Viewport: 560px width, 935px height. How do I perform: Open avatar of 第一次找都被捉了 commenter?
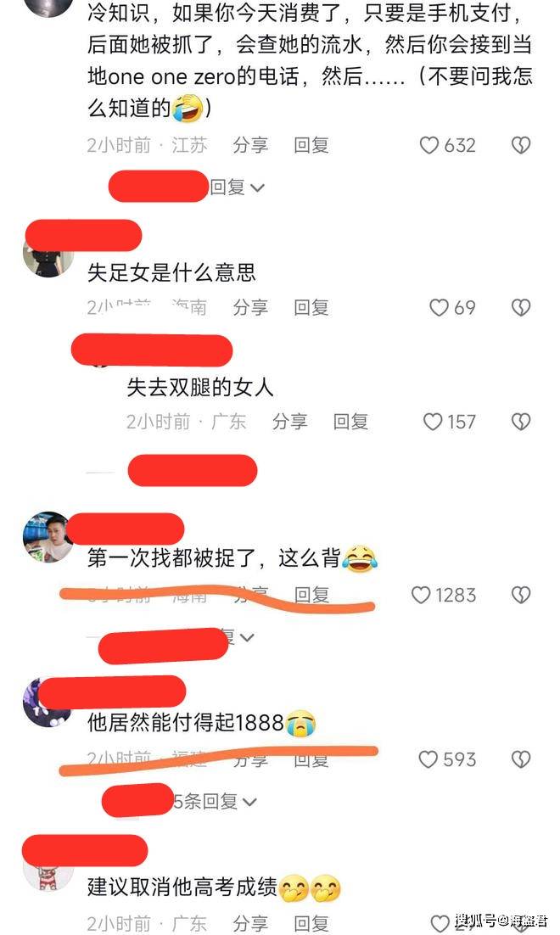click(48, 537)
